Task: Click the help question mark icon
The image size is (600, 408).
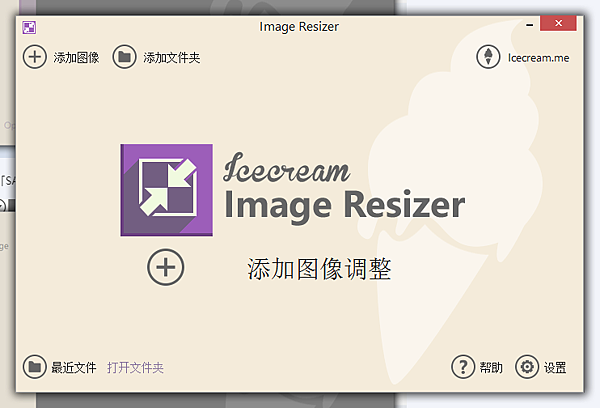Action: pos(463,367)
